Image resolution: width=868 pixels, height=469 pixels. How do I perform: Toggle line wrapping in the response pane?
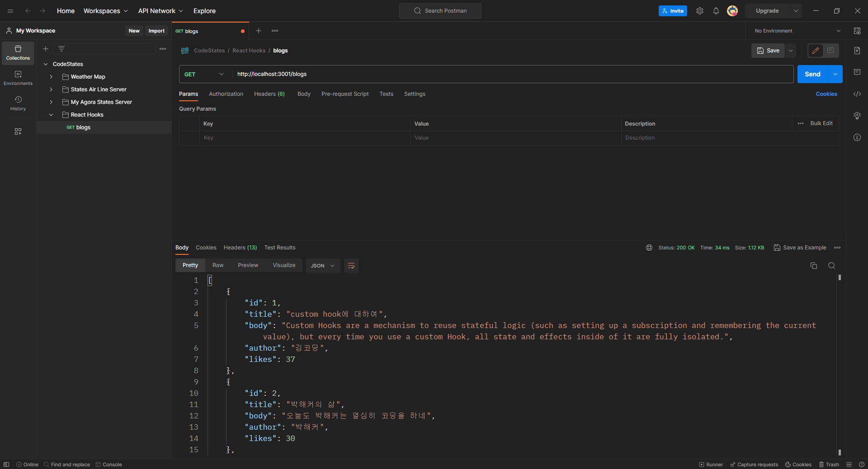click(351, 266)
